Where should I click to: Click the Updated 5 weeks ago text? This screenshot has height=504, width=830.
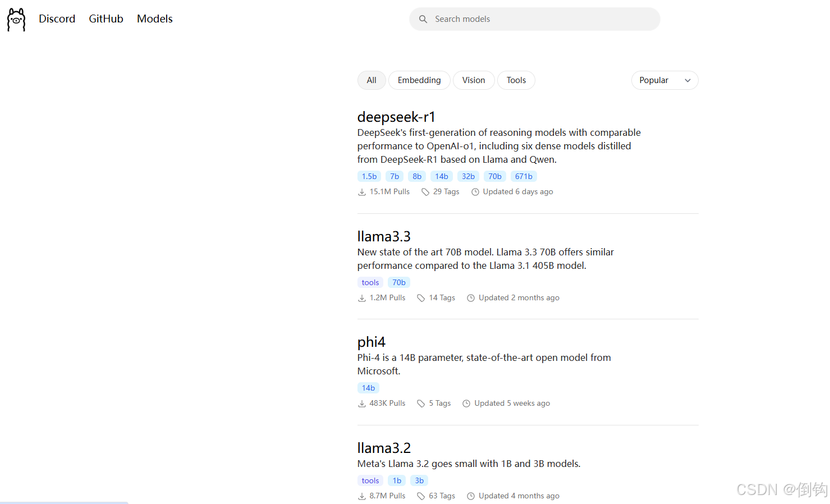pyautogui.click(x=512, y=404)
